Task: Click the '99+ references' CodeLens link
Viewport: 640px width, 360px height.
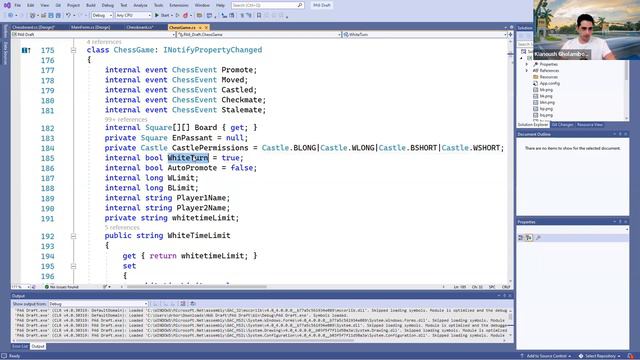Action: (126, 120)
